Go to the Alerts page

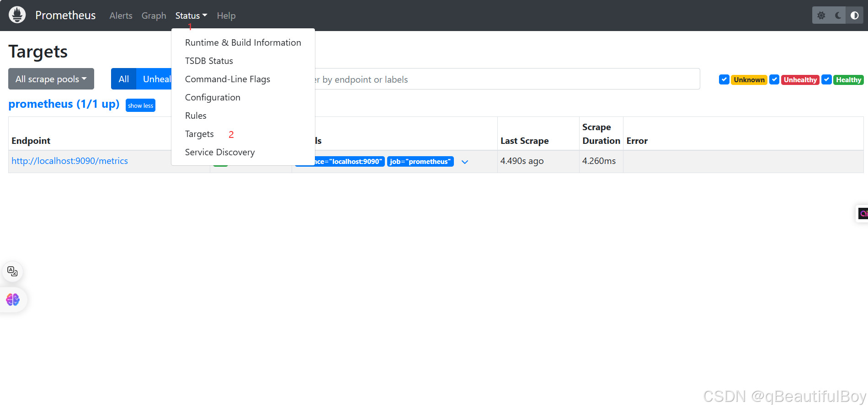pos(121,16)
